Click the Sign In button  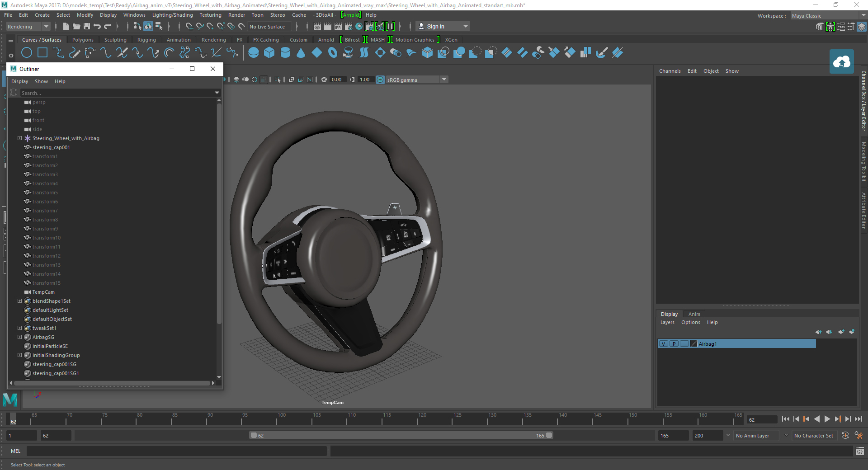click(436, 26)
